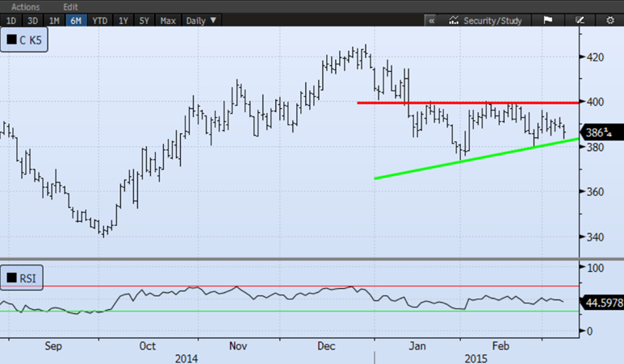Click the Security/Study chart icon
The width and height of the screenshot is (624, 364).
454,20
